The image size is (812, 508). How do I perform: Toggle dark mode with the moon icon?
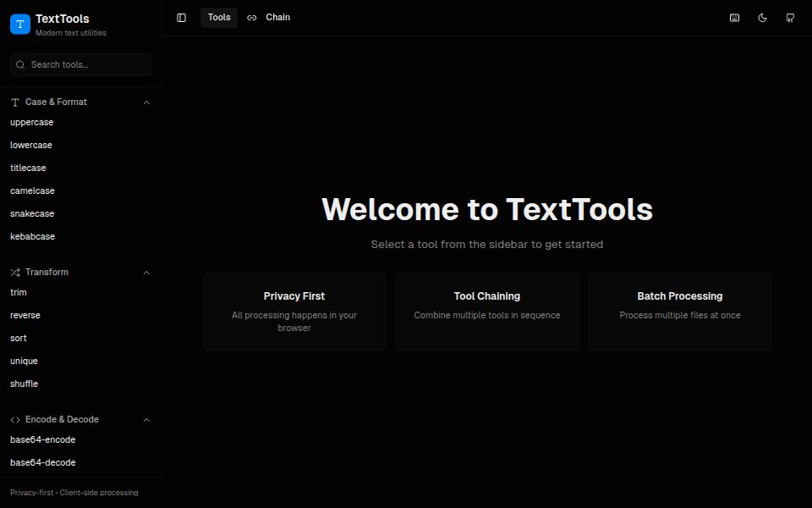pyautogui.click(x=762, y=17)
